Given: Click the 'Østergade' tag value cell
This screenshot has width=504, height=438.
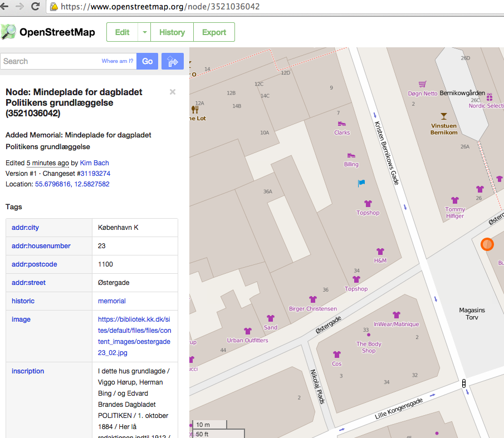Looking at the screenshot, I should 135,283.
